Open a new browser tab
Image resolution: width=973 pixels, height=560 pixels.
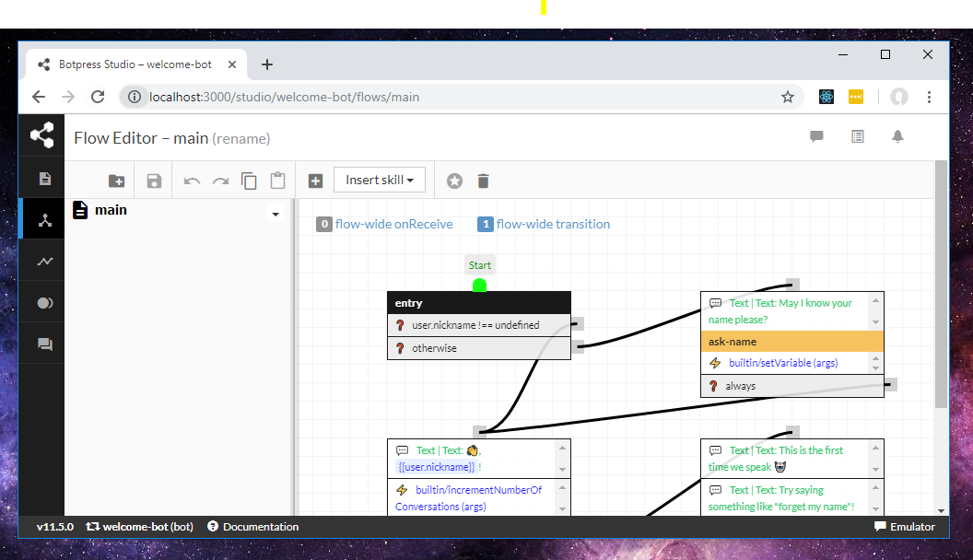coord(267,64)
